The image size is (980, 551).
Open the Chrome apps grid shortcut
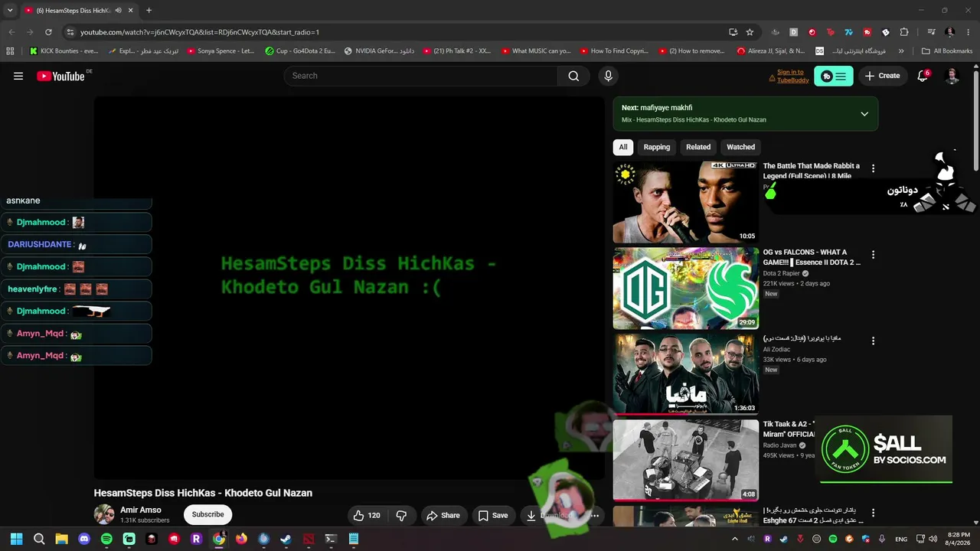[x=10, y=51]
